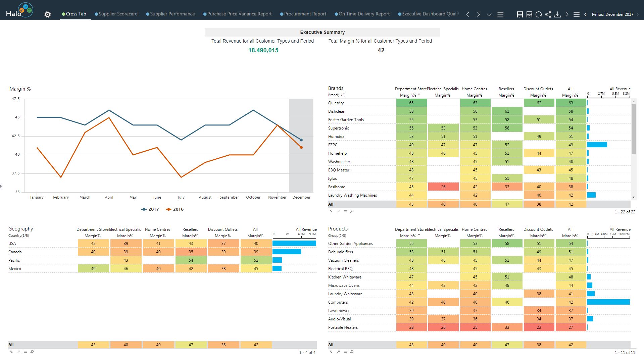Refresh the dashboard data

[x=539, y=14]
